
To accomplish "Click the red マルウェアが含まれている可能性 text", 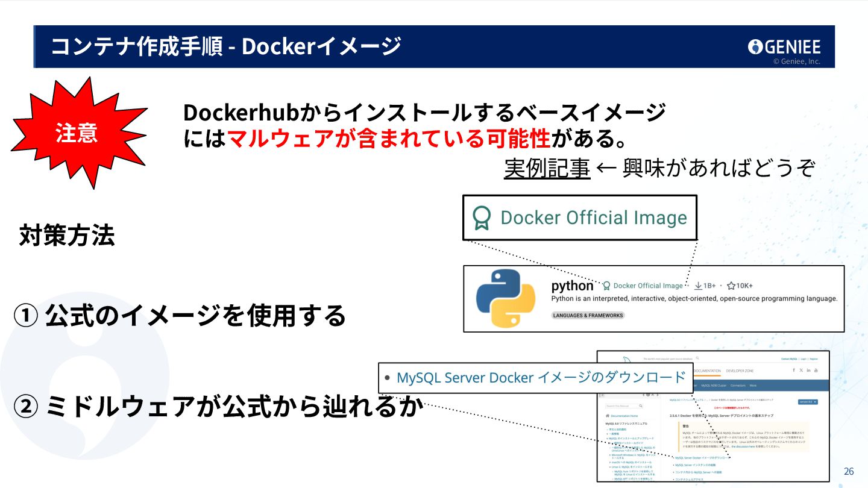I will pyautogui.click(x=389, y=140).
